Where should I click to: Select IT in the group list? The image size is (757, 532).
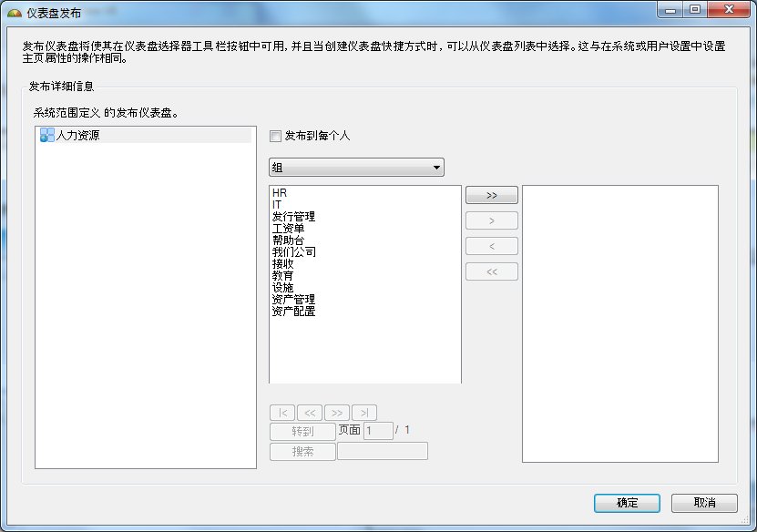[x=277, y=205]
